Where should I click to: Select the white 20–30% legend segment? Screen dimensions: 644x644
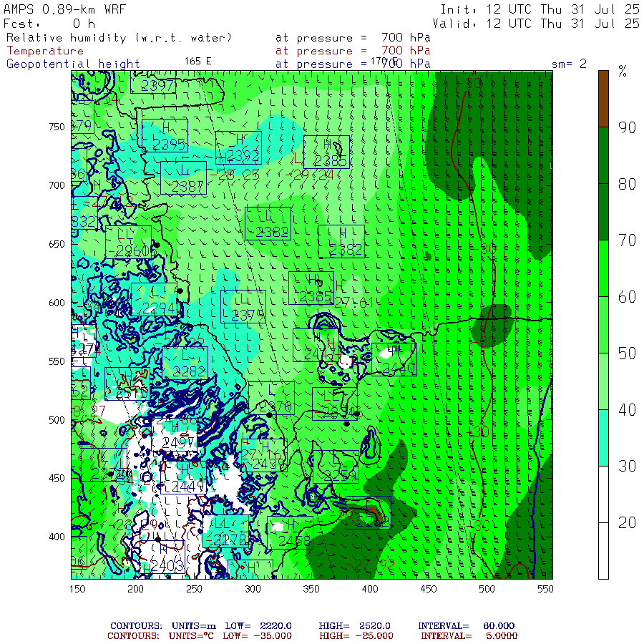pyautogui.click(x=603, y=494)
